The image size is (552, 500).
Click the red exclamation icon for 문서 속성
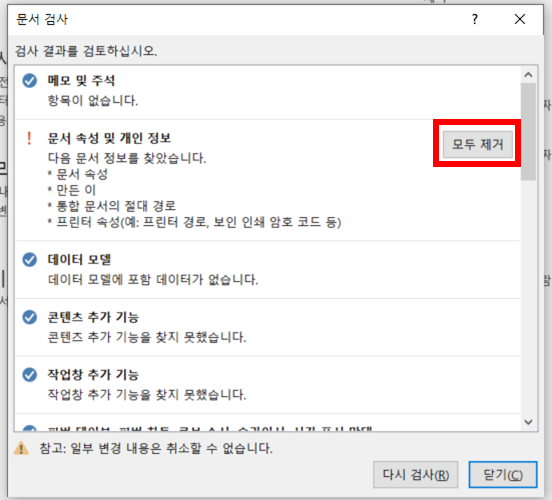pos(29,138)
